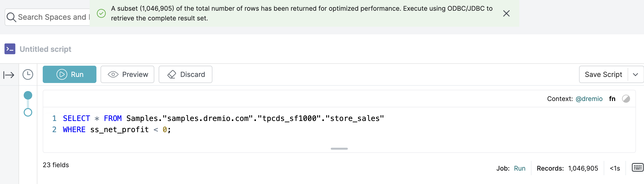Click Save Script button
The height and width of the screenshot is (184, 644).
(603, 74)
